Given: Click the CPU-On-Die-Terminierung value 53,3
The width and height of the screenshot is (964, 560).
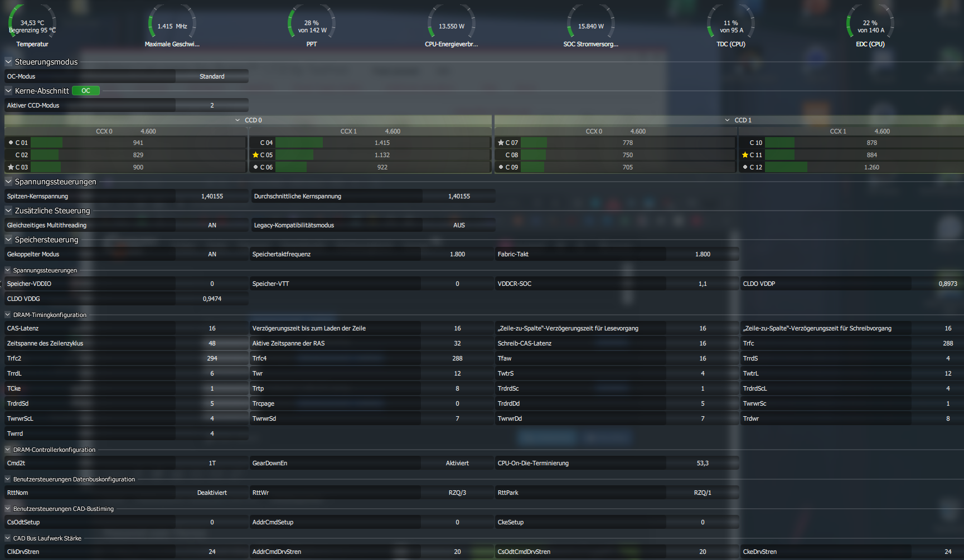Looking at the screenshot, I should pyautogui.click(x=703, y=463).
